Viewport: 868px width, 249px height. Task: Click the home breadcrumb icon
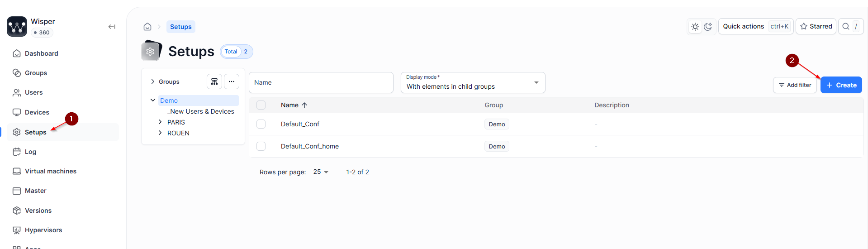(147, 27)
